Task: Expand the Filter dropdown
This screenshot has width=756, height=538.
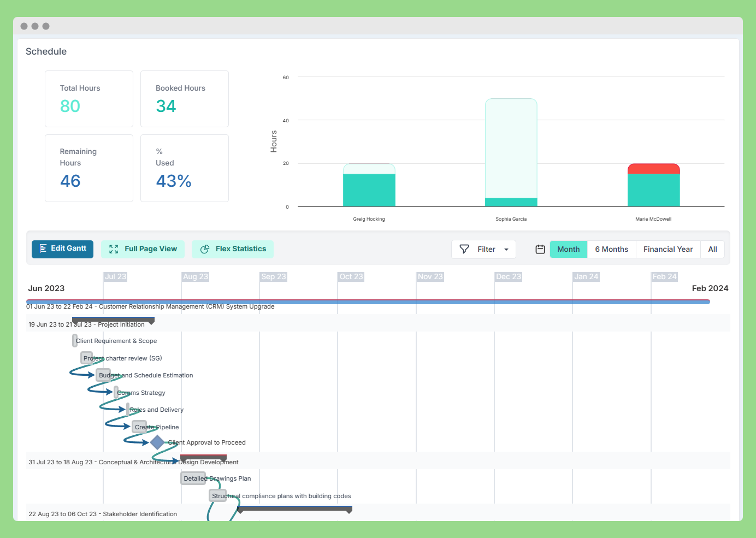Action: 484,249
